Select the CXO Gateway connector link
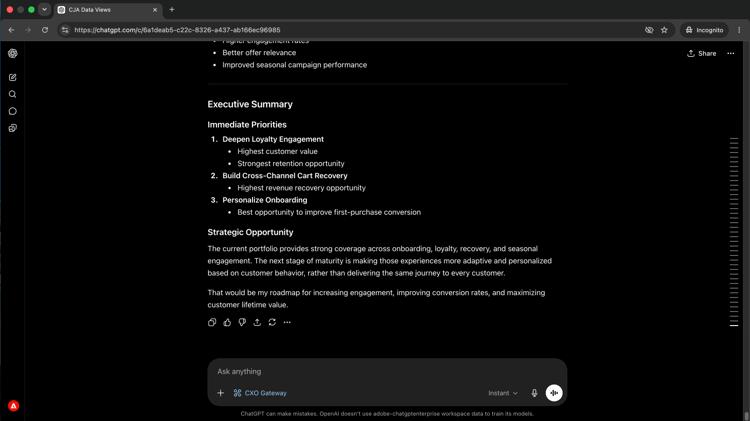The image size is (750, 421). pos(260,393)
